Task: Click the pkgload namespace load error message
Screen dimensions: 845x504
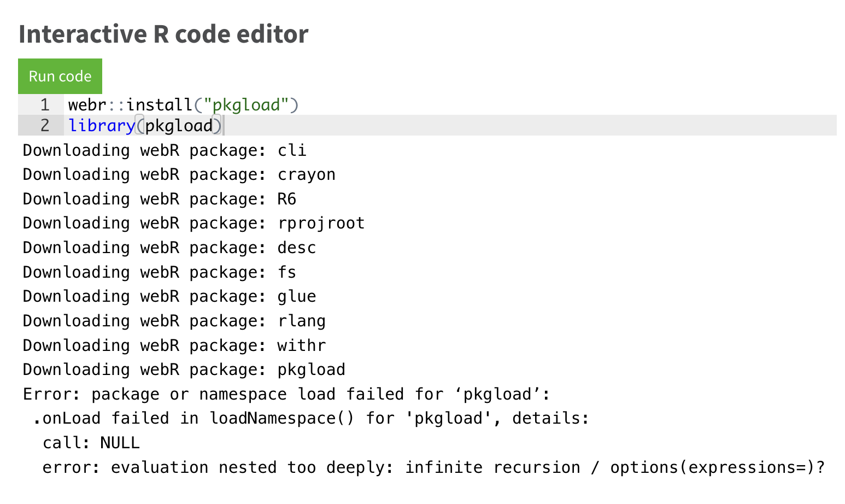Action: point(287,394)
